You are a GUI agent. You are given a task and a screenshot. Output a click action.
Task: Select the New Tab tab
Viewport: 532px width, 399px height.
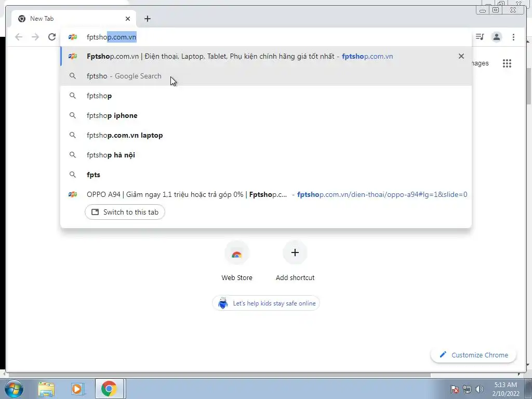coord(74,19)
